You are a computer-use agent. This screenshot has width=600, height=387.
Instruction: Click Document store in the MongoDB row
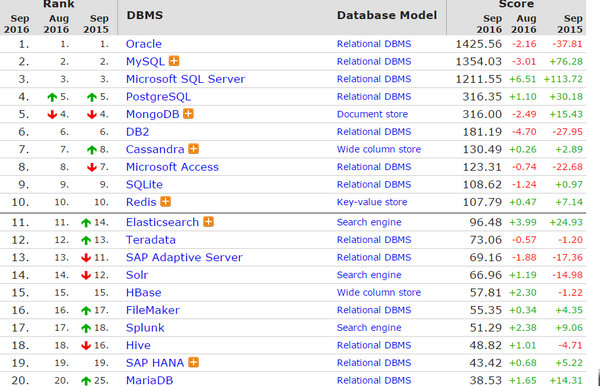pos(372,114)
